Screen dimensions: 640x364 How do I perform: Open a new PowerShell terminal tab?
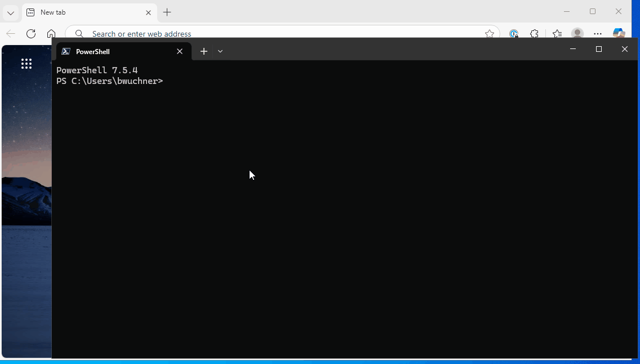pyautogui.click(x=204, y=51)
